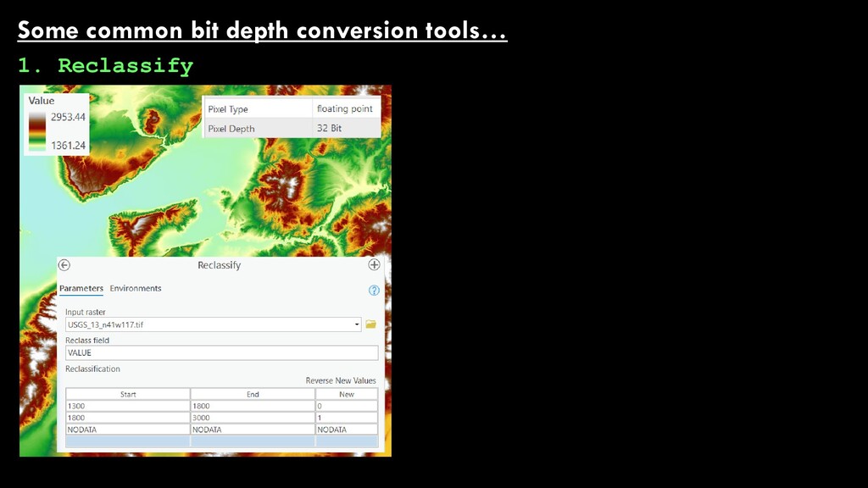
Task: Click the empty highlighted Start row cell
Action: (x=128, y=441)
